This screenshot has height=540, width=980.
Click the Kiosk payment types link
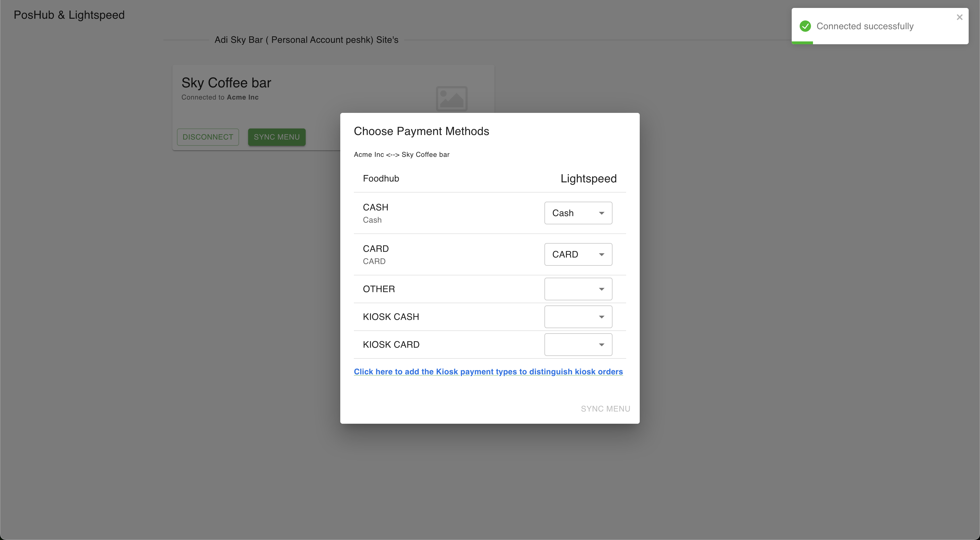tap(488, 372)
